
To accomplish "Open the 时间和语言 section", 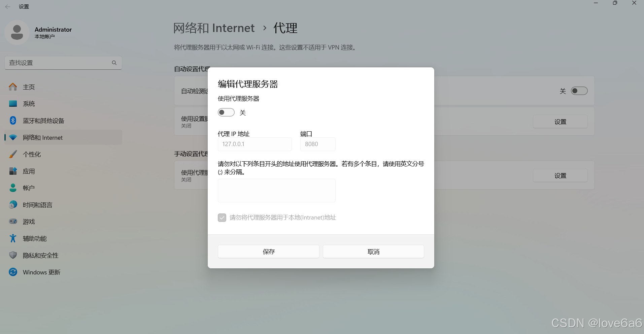I will [x=63, y=205].
